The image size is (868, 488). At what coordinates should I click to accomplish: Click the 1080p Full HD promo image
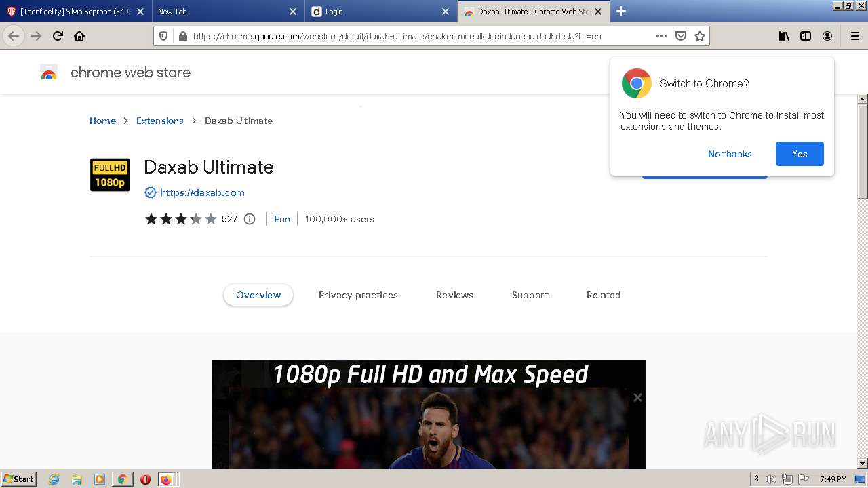click(429, 414)
